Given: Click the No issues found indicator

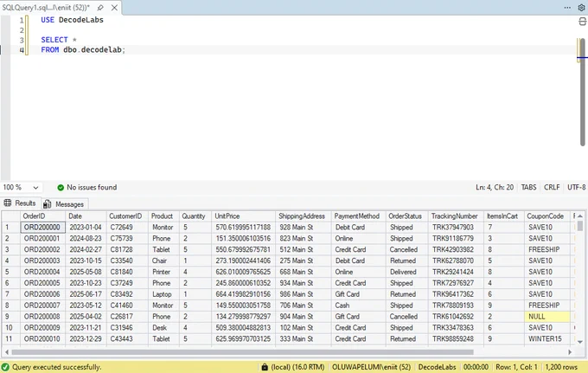Looking at the screenshot, I should click(87, 187).
